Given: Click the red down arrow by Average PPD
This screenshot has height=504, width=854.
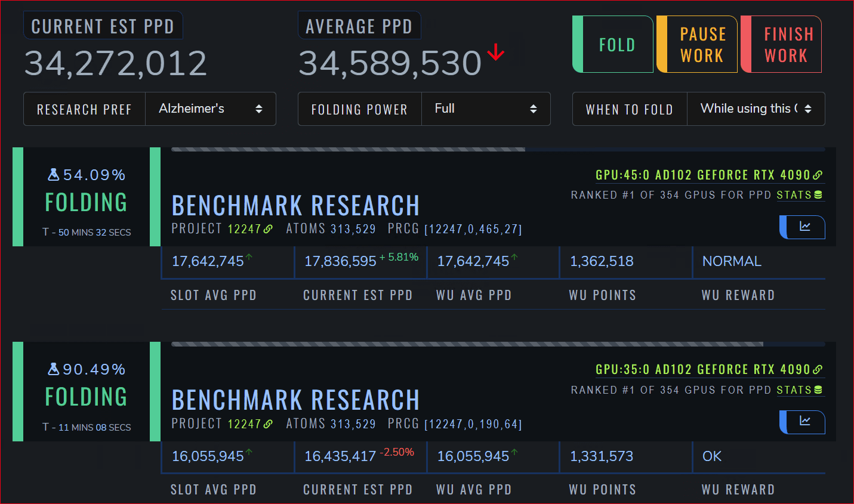Looking at the screenshot, I should click(495, 53).
